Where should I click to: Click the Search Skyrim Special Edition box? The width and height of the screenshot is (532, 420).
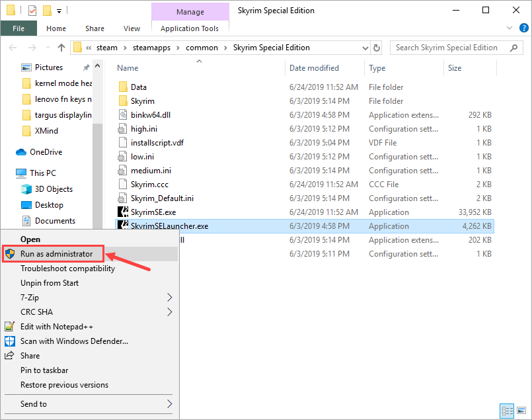(449, 48)
